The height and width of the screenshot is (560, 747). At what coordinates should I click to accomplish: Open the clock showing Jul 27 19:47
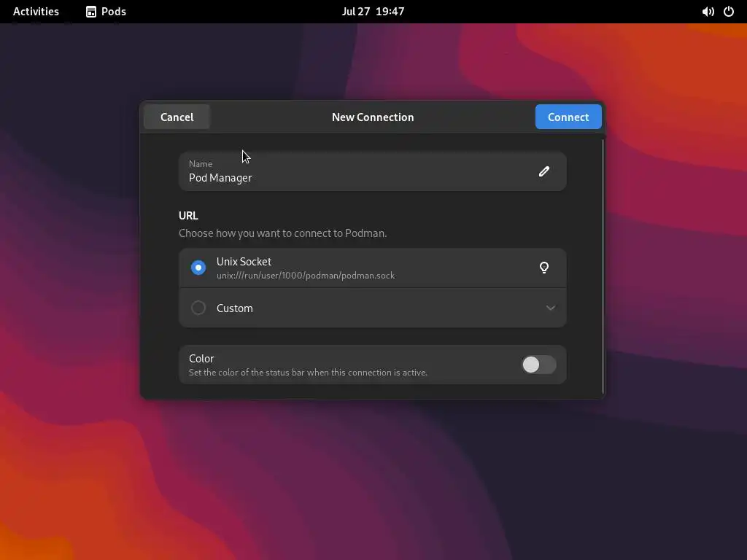pos(373,12)
